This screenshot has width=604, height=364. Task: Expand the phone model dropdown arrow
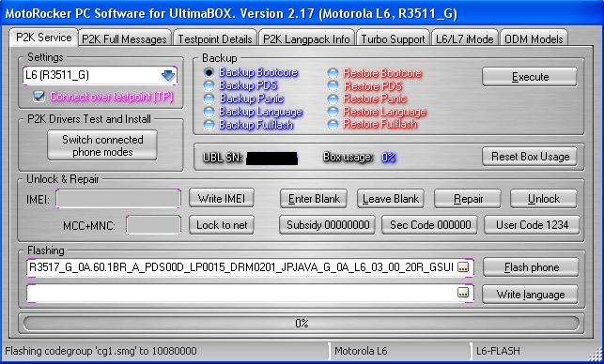click(x=168, y=75)
